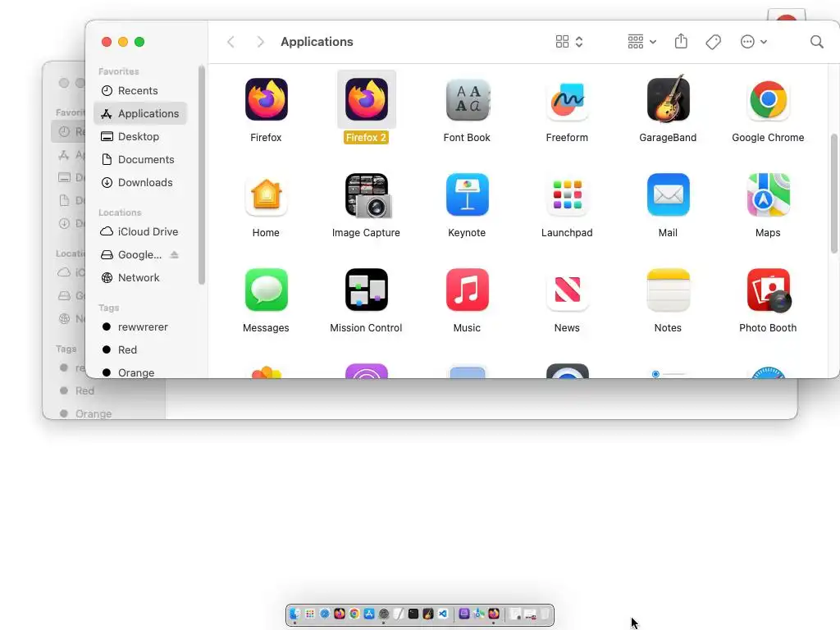Select Applications in the sidebar
The height and width of the screenshot is (630, 840).
[140, 113]
